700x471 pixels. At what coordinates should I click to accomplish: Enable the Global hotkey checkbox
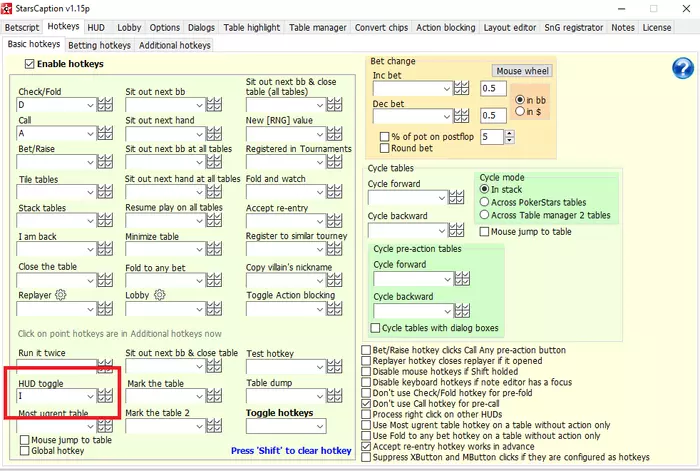pos(25,451)
